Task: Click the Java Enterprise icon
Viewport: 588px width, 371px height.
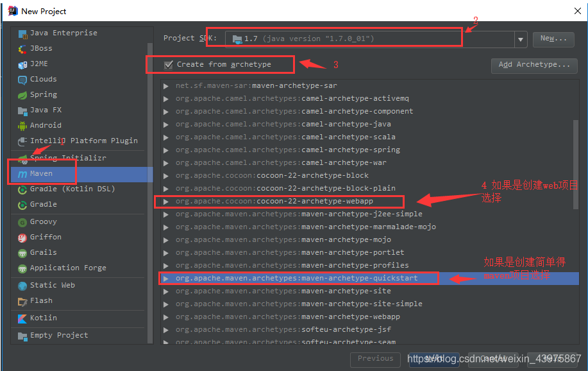Action: coord(22,34)
